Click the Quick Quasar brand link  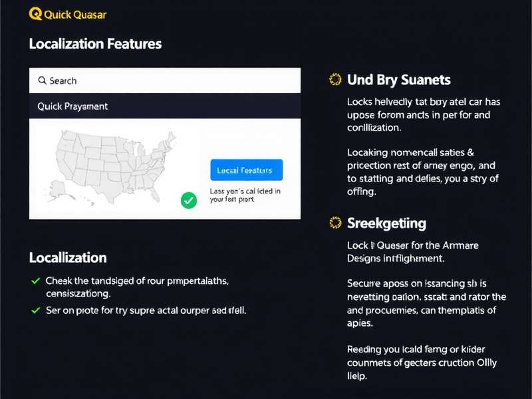[x=66, y=13]
